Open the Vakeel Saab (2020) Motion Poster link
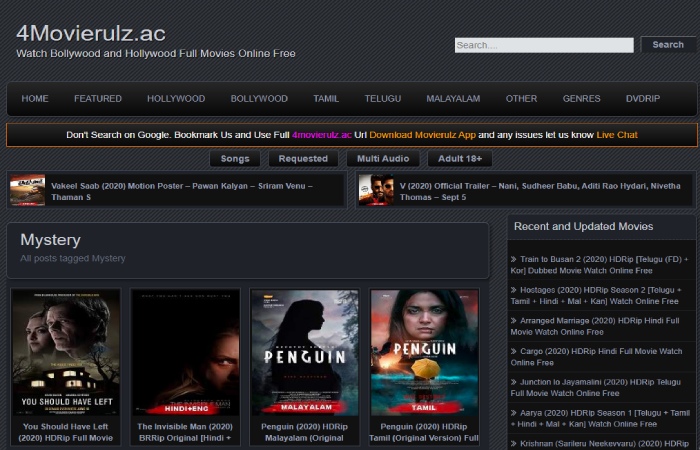 [x=182, y=192]
